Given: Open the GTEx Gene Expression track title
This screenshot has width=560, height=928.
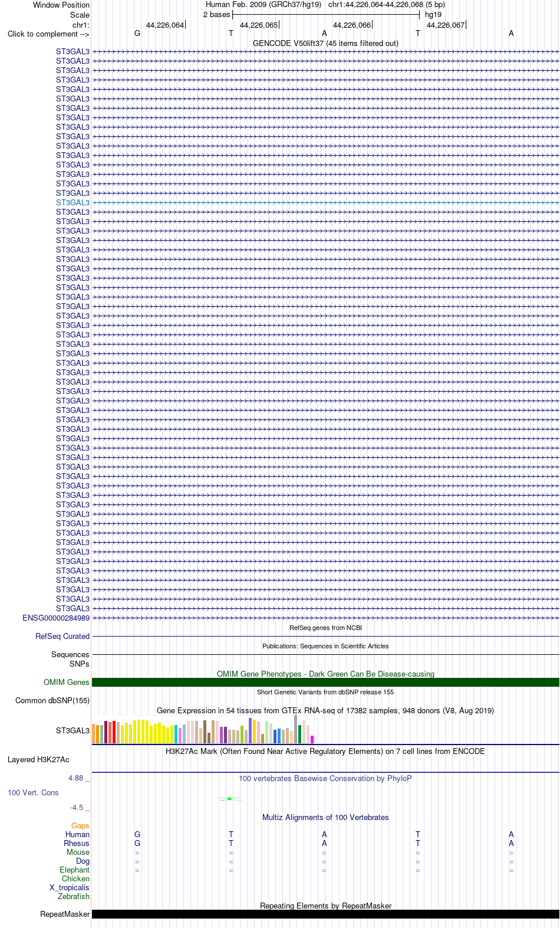Looking at the screenshot, I should point(325,710).
